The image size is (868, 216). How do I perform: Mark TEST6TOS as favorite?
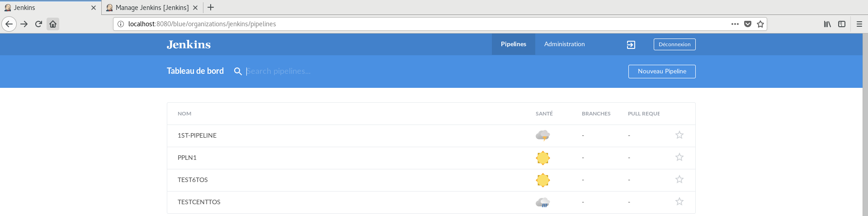pos(679,179)
